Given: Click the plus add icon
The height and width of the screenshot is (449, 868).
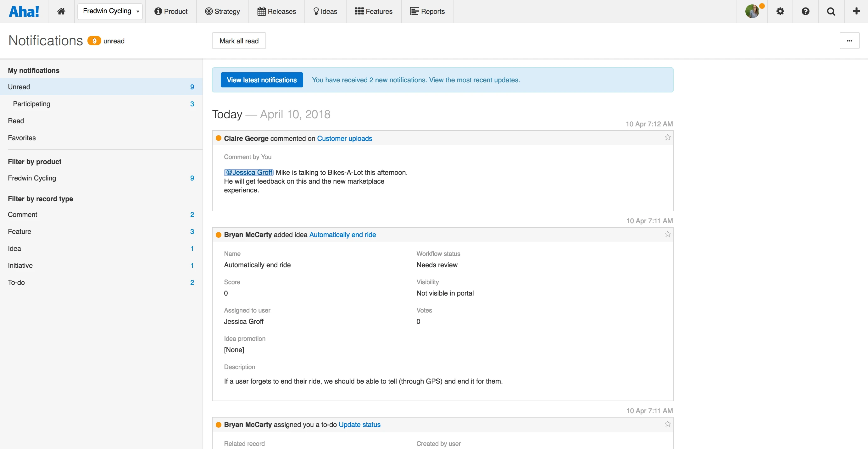Looking at the screenshot, I should tap(856, 11).
